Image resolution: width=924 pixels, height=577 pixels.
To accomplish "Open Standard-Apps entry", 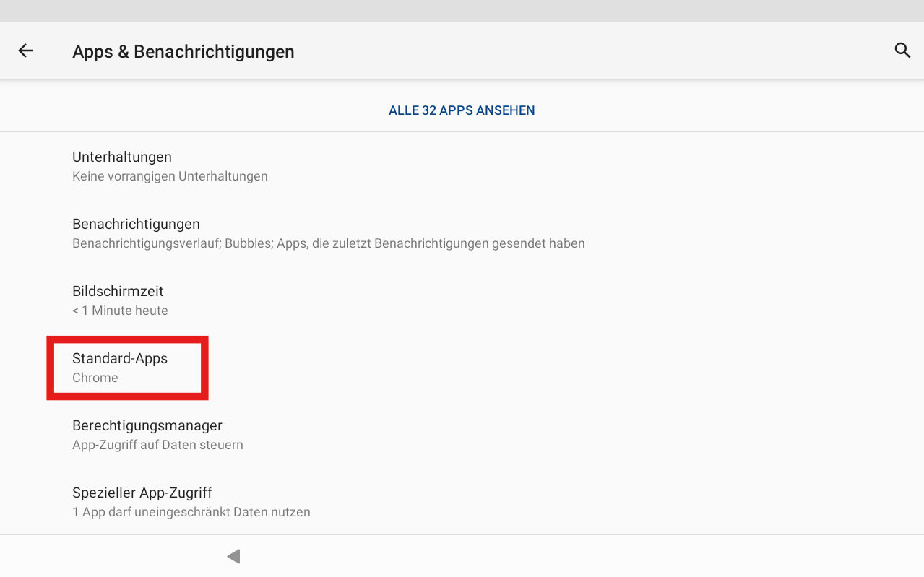I will (462, 368).
